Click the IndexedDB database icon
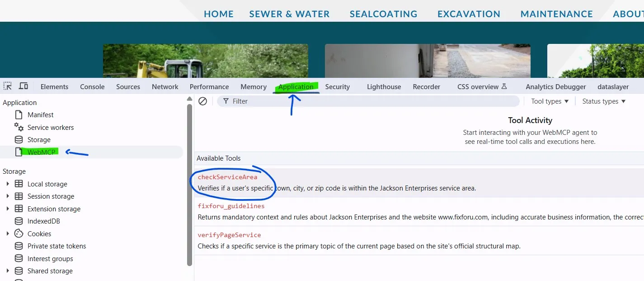 click(19, 221)
